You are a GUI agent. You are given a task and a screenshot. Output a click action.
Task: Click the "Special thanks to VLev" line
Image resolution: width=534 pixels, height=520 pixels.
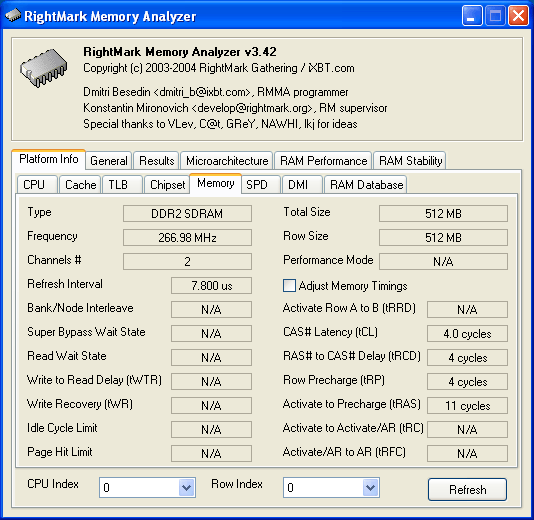coord(220,124)
